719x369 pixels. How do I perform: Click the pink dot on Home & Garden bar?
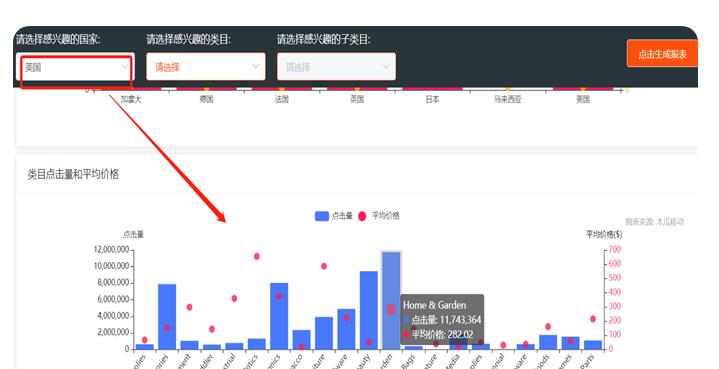tap(391, 309)
